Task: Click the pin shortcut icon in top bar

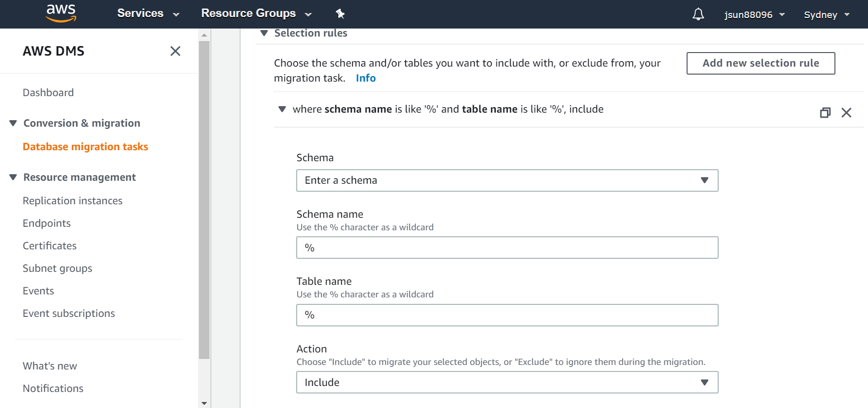Action: pos(340,14)
